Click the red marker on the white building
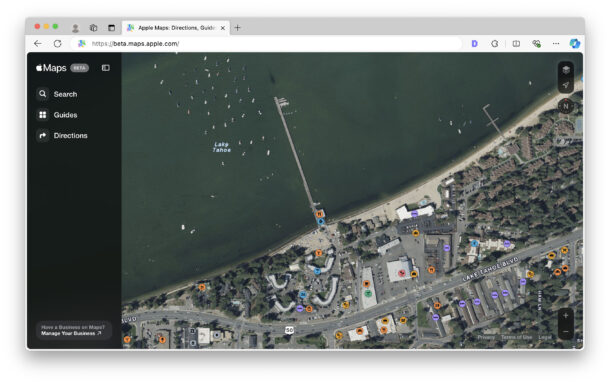 click(x=402, y=273)
